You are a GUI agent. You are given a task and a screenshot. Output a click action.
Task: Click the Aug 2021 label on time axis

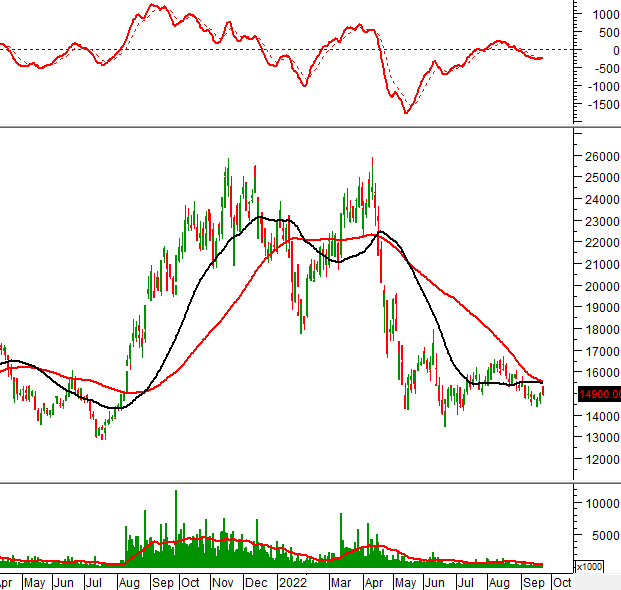(129, 582)
